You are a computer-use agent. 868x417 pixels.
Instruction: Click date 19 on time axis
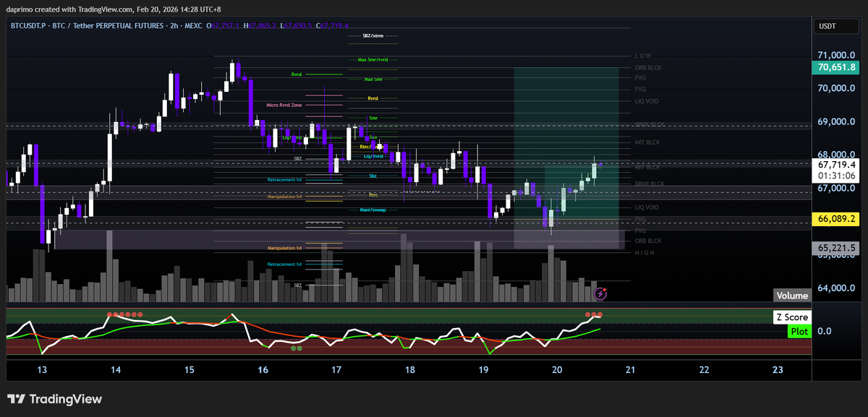[x=483, y=369]
